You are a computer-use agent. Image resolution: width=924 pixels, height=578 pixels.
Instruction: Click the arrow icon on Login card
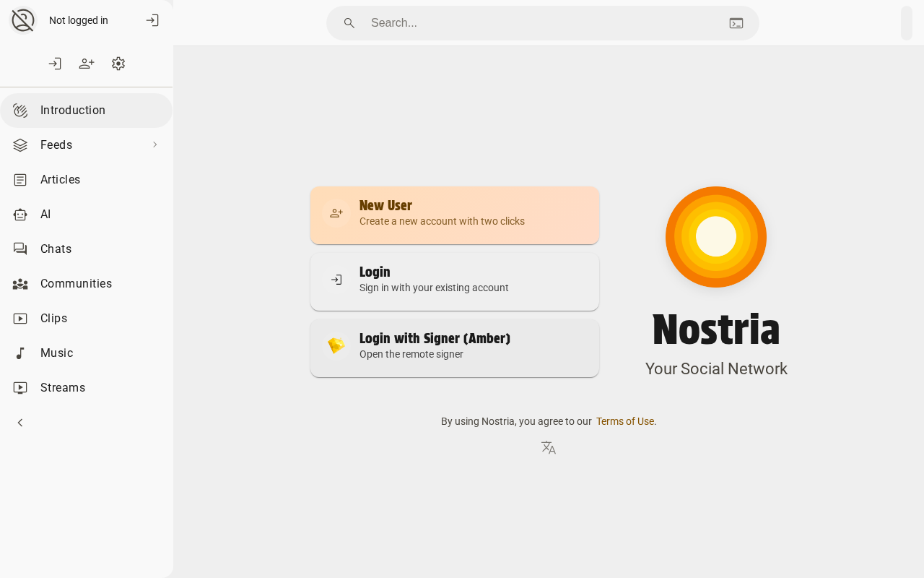click(x=336, y=280)
